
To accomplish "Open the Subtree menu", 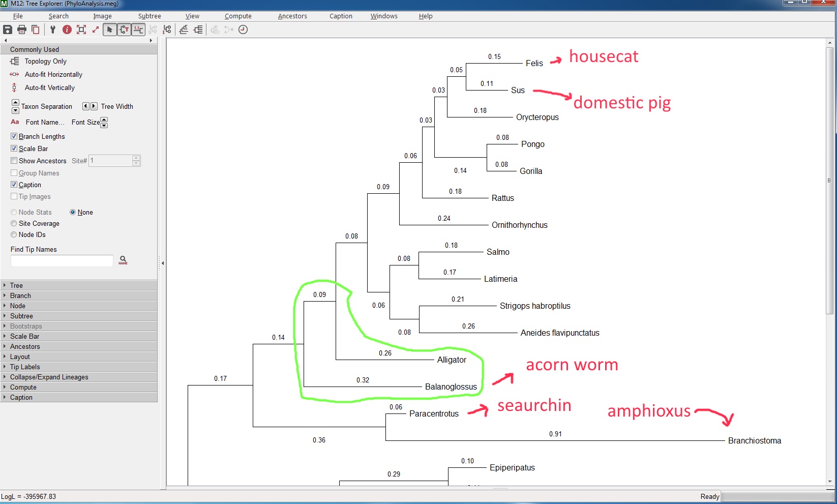I will 150,16.
